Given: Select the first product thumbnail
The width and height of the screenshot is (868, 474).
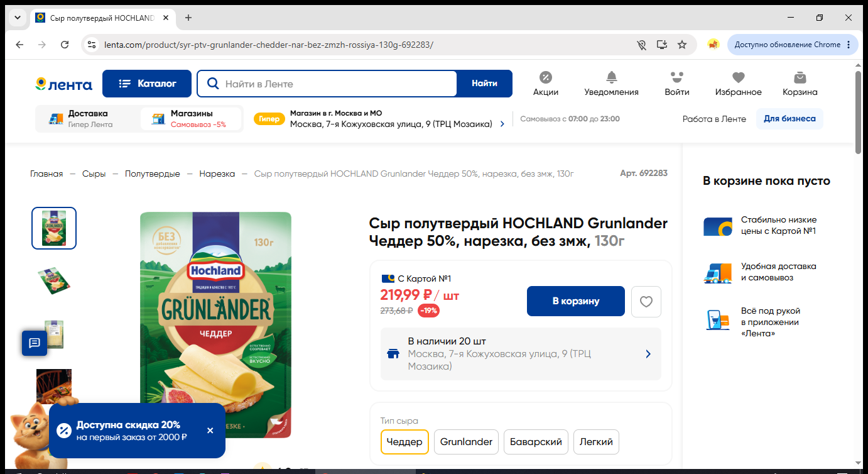Looking at the screenshot, I should point(54,228).
